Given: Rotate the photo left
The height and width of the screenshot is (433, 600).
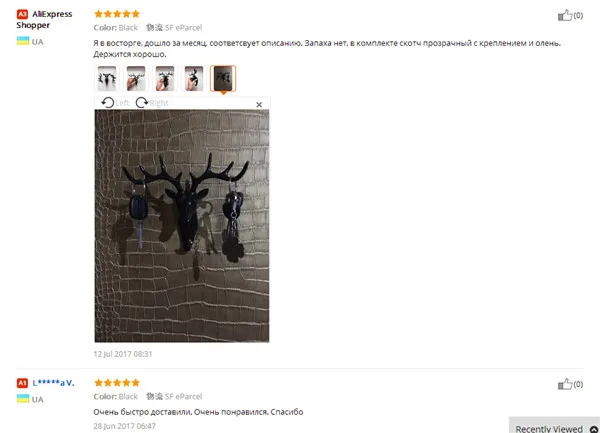Looking at the screenshot, I should [x=115, y=103].
